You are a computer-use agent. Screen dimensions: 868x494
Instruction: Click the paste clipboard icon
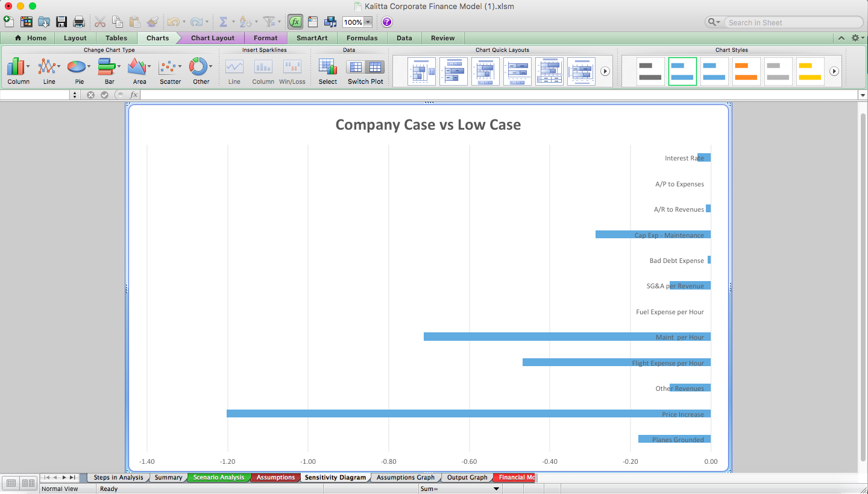click(x=135, y=22)
